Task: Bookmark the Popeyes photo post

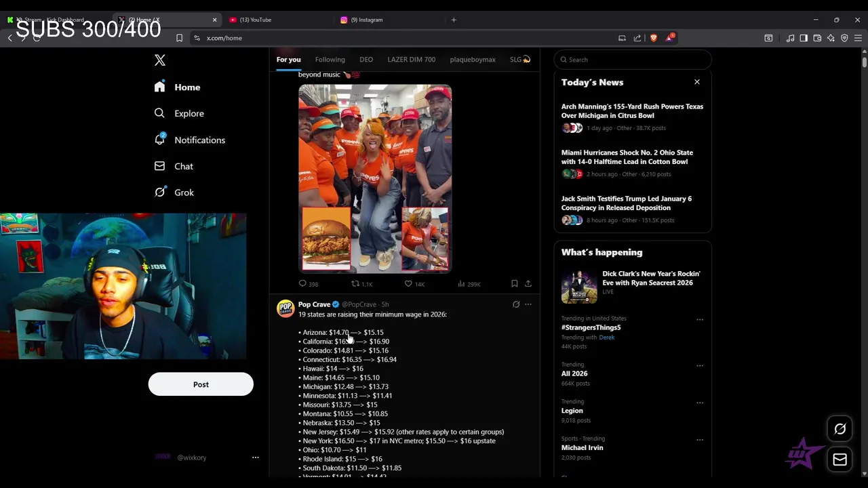Action: [x=514, y=284]
